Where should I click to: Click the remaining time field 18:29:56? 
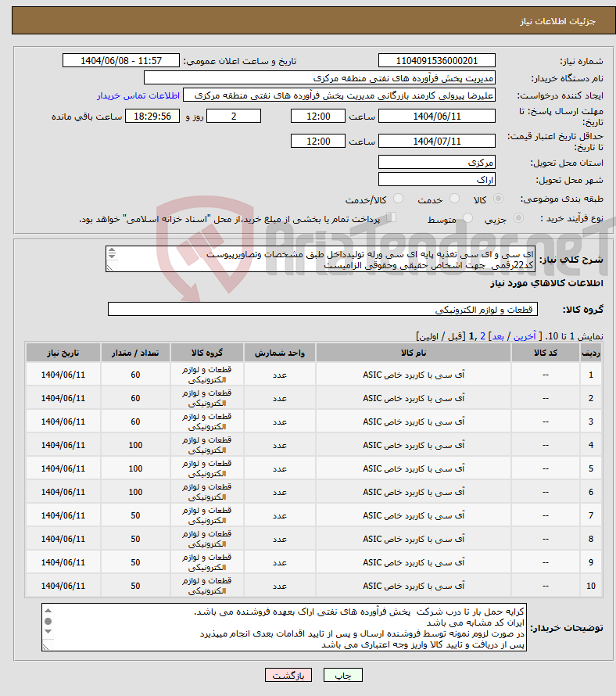(x=152, y=117)
